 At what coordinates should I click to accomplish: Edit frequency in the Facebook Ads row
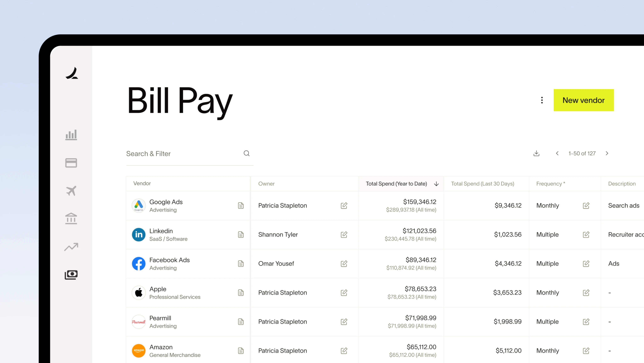[x=586, y=264]
